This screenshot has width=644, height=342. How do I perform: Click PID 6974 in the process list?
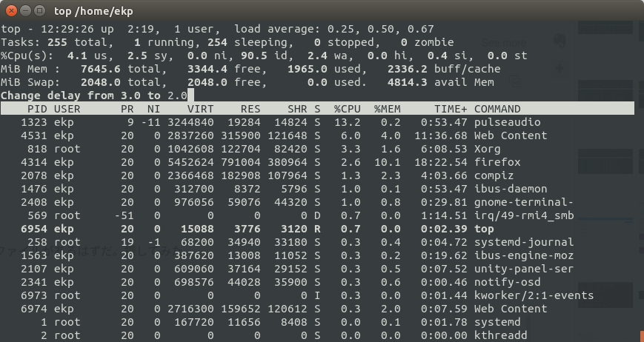[34, 309]
